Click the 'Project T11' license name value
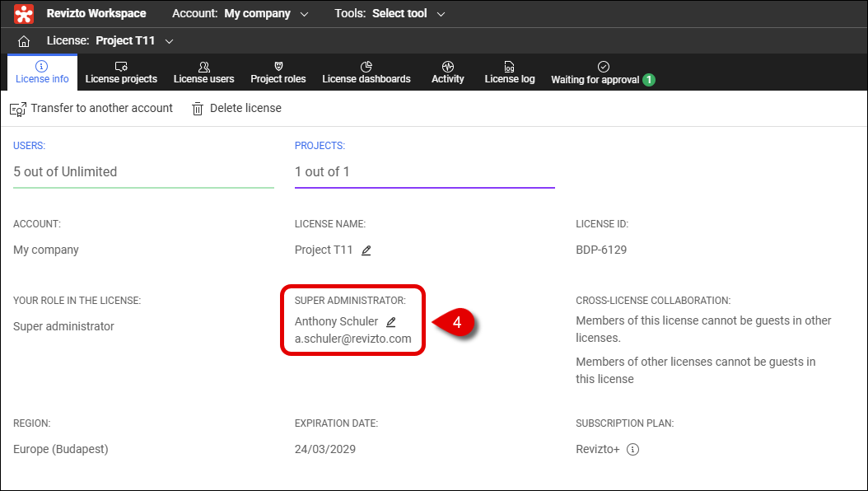This screenshot has height=491, width=868. coord(324,250)
